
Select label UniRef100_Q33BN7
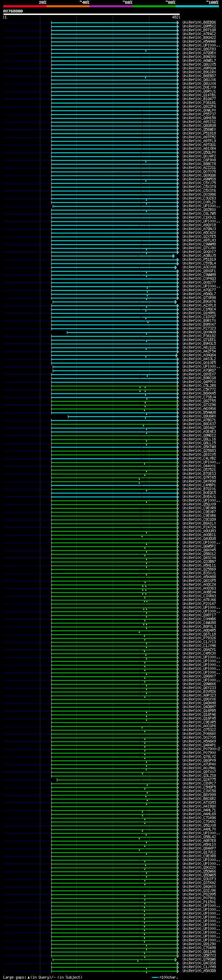click(x=199, y=561)
